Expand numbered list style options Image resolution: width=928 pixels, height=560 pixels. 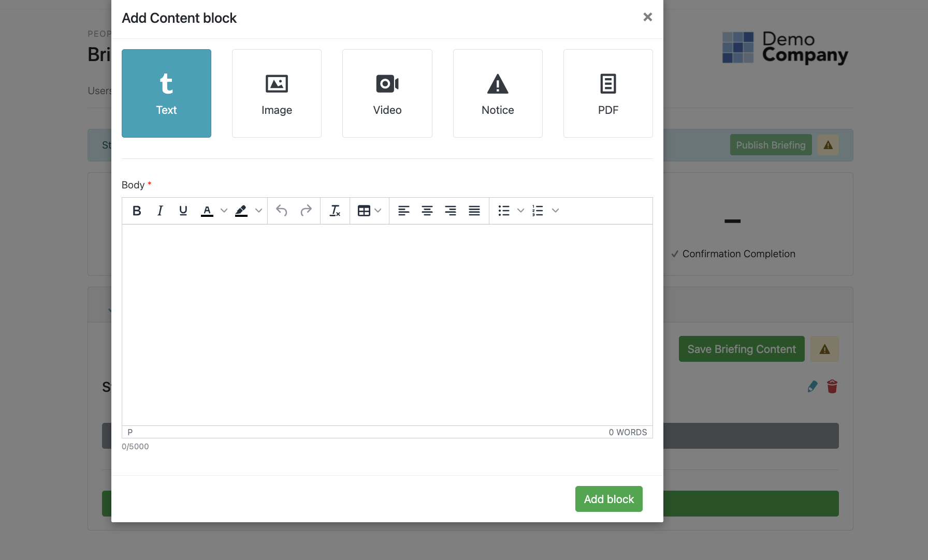tap(555, 211)
